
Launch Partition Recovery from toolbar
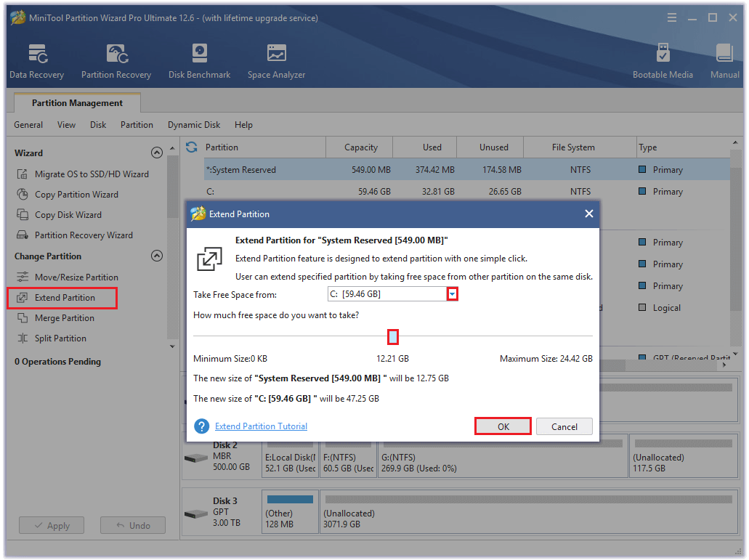[x=116, y=61]
